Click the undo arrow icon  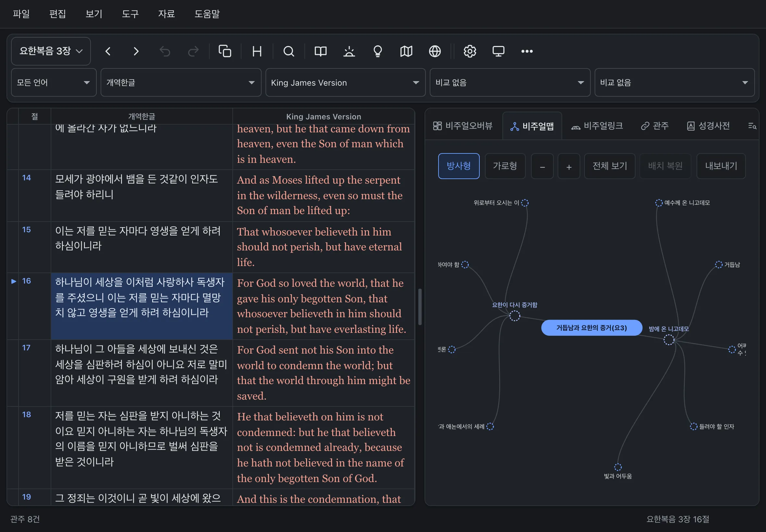pyautogui.click(x=165, y=51)
